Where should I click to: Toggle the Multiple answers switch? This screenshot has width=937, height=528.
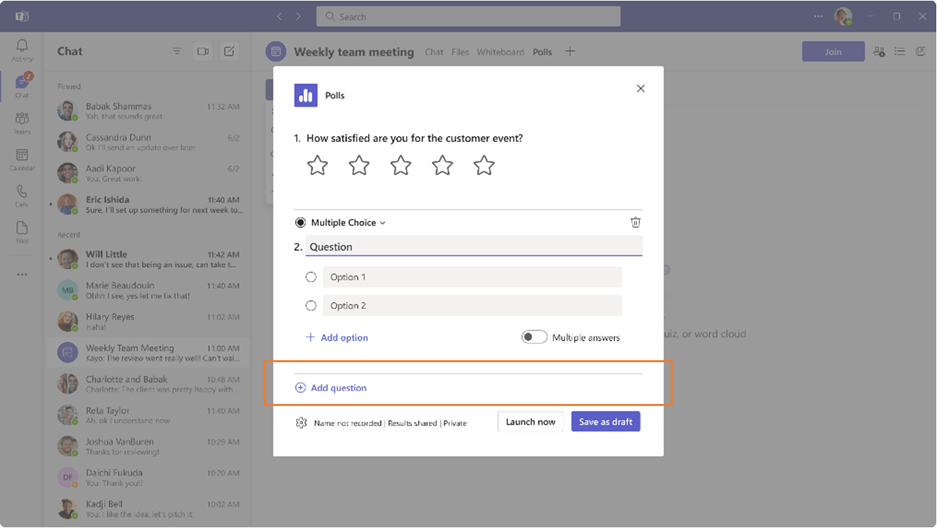point(534,337)
